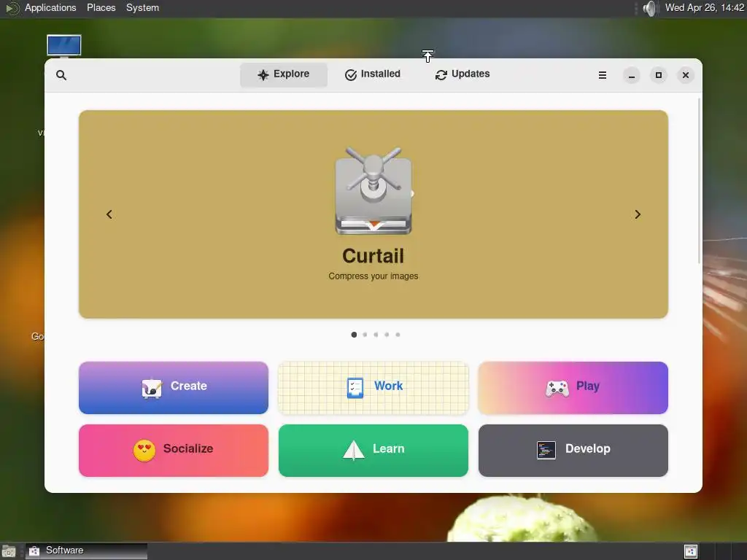Viewport: 747px width, 560px height.
Task: Show previous featured app in carousel
Action: point(109,214)
